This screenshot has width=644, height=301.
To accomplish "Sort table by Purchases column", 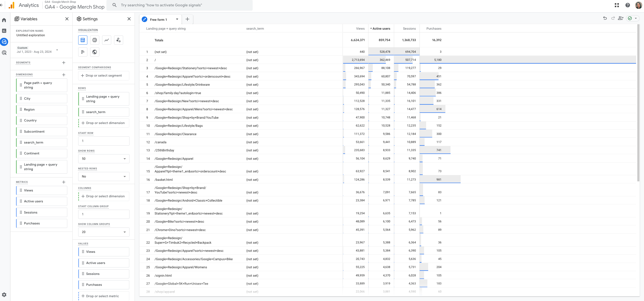I will click(x=434, y=29).
